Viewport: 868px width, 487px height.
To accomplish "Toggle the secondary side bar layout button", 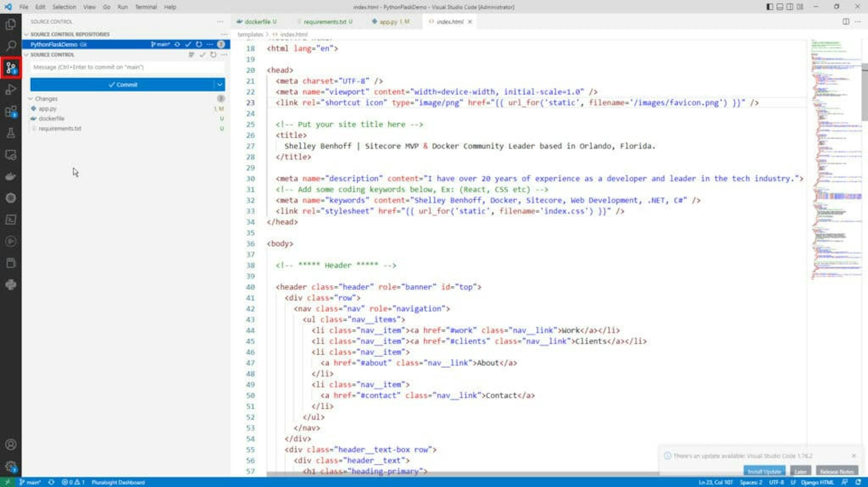I will tap(790, 7).
